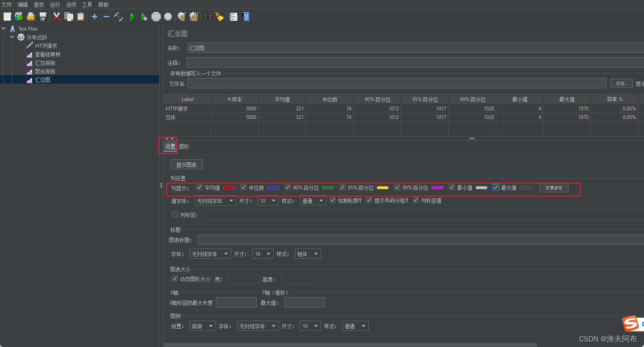Select the 分布式锁 thread group node
Screen dimensions: 644x347
[36, 37]
